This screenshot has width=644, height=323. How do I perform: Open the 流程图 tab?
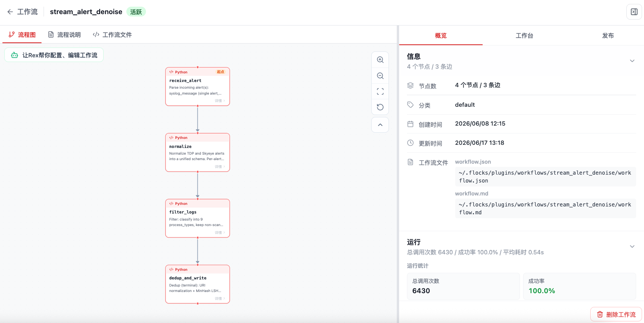click(22, 35)
